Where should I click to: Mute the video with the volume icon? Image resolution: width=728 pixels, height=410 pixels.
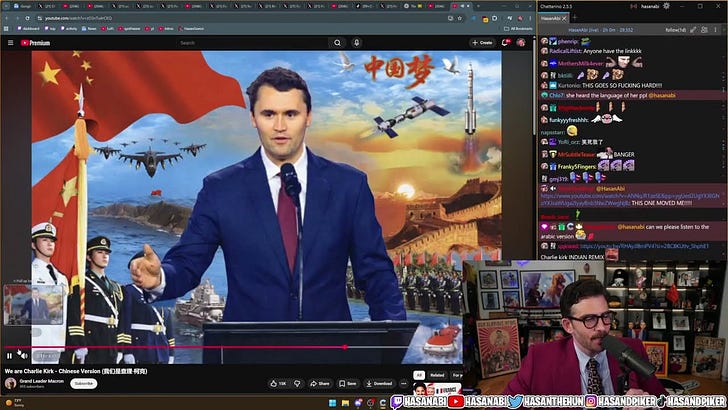tap(23, 356)
